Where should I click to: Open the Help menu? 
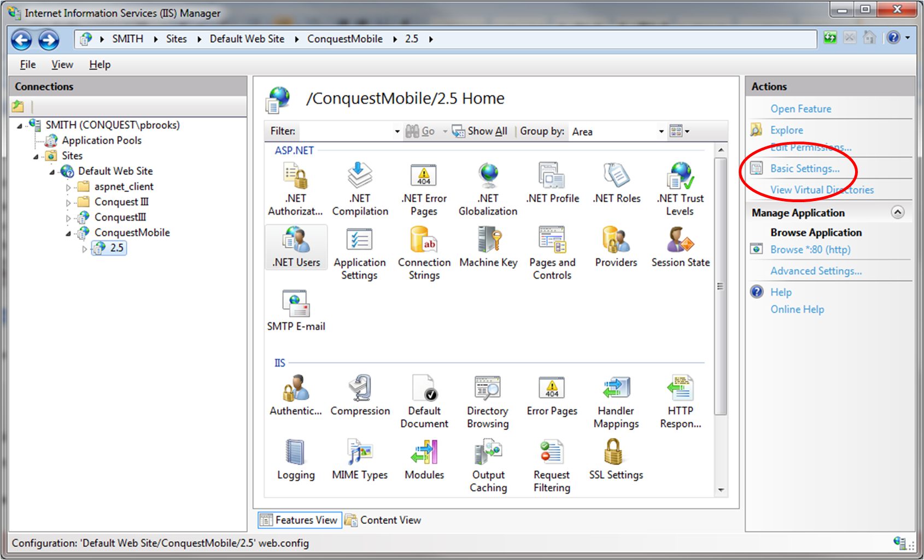(x=100, y=64)
